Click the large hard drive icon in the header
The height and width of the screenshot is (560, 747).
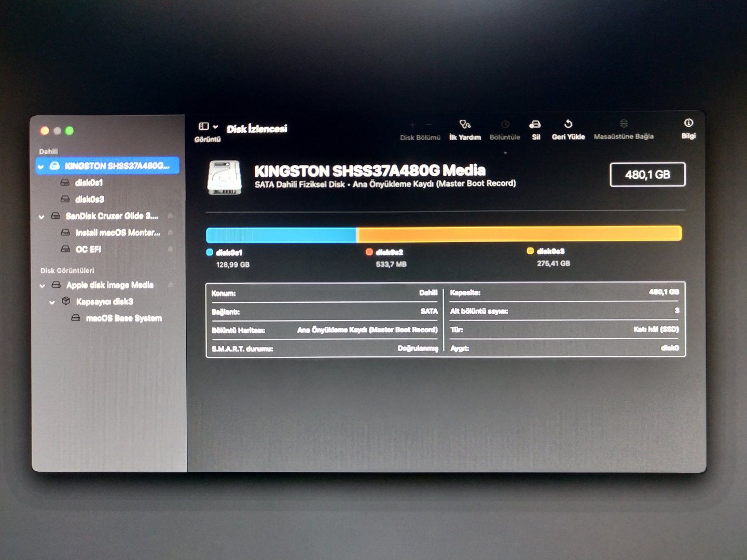(225, 177)
